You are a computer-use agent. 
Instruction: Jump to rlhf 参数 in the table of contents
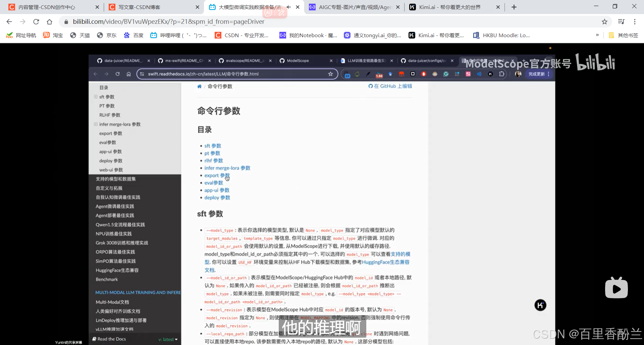pyautogui.click(x=214, y=160)
